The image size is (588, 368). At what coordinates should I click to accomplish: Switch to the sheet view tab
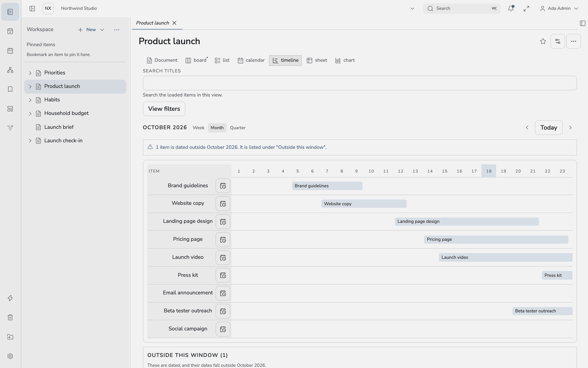coord(317,60)
